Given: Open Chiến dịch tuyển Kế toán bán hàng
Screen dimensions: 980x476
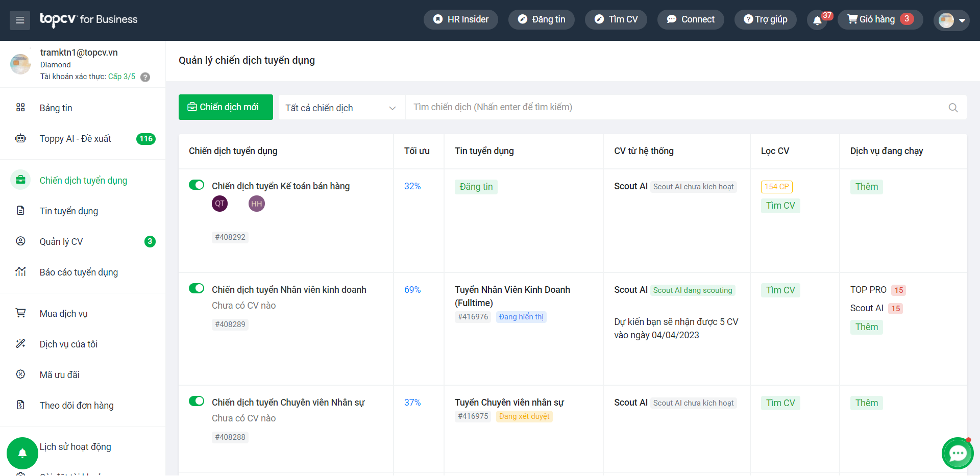Looking at the screenshot, I should [x=281, y=186].
